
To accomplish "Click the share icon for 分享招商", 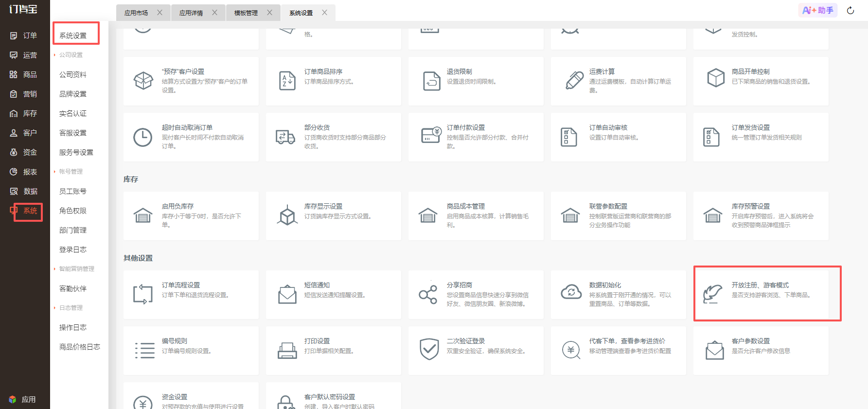I will [x=428, y=295].
